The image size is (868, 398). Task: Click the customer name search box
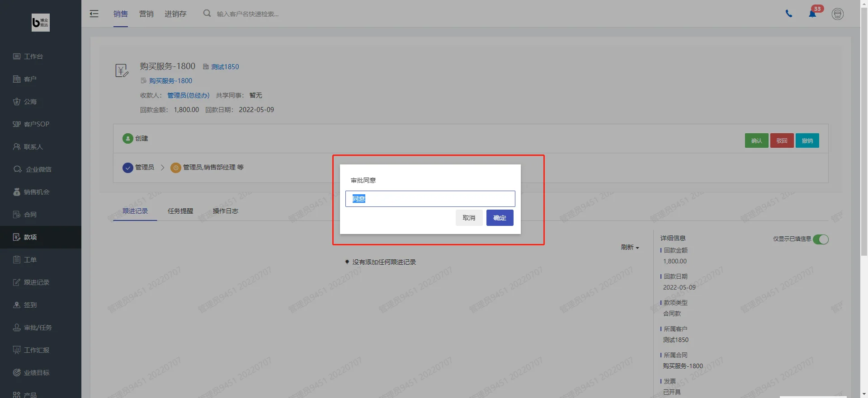(248, 14)
